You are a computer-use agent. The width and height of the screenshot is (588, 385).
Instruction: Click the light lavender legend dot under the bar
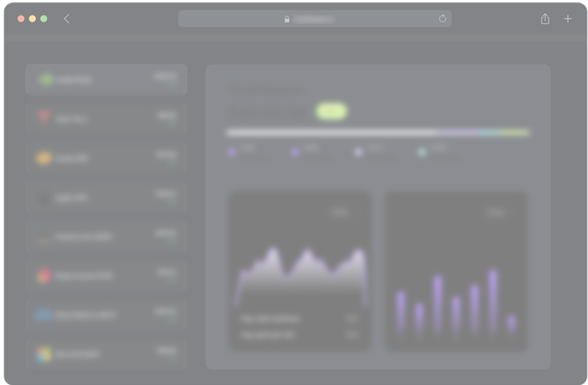point(358,151)
